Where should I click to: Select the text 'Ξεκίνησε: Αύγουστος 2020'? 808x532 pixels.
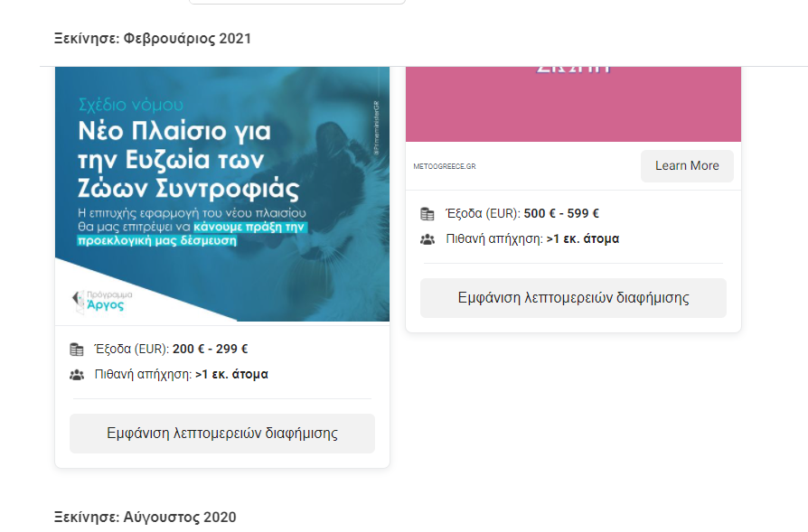coord(146,517)
